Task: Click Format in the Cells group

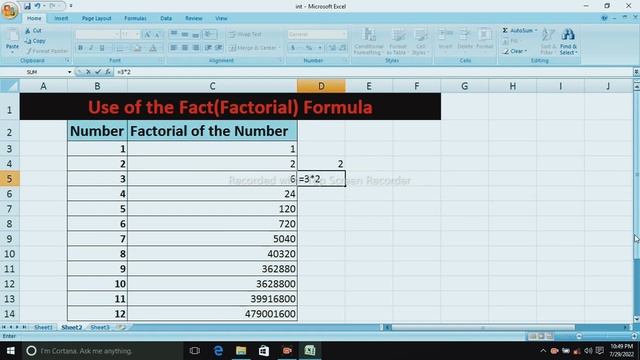Action: pos(484,40)
